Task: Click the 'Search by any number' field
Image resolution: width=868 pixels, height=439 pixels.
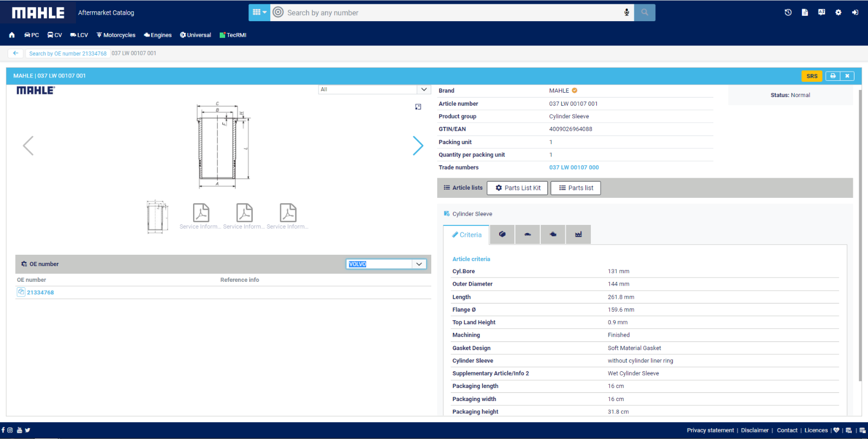Action: click(x=450, y=12)
